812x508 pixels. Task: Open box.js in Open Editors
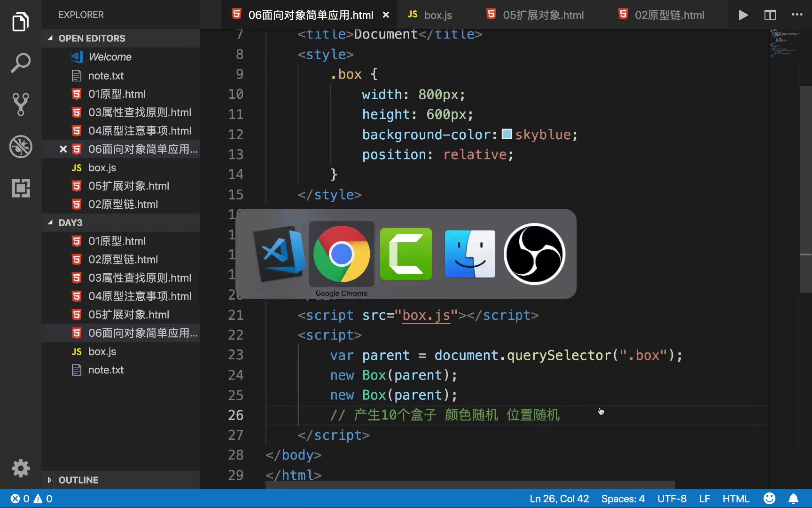(x=120, y=167)
